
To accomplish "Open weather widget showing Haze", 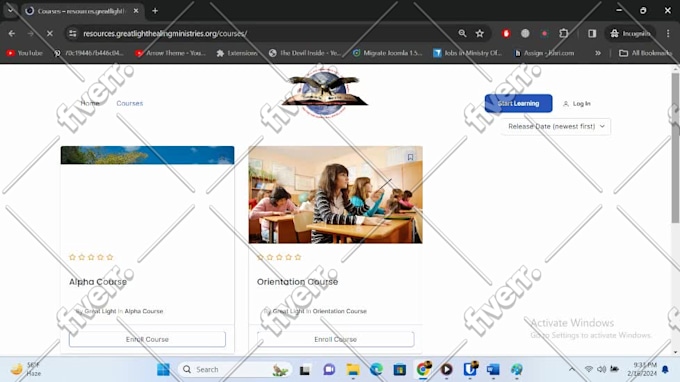I will (25, 369).
